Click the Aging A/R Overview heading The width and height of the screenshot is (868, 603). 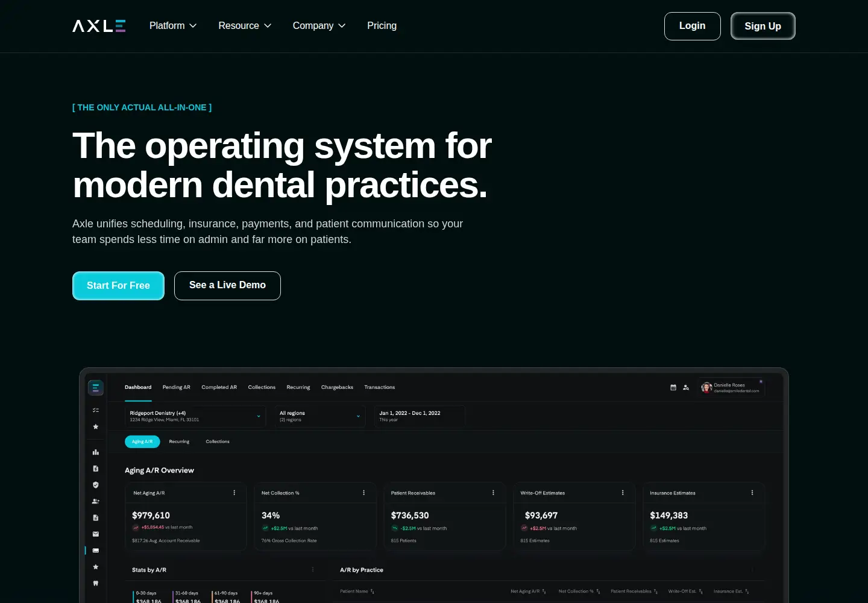coord(159,470)
